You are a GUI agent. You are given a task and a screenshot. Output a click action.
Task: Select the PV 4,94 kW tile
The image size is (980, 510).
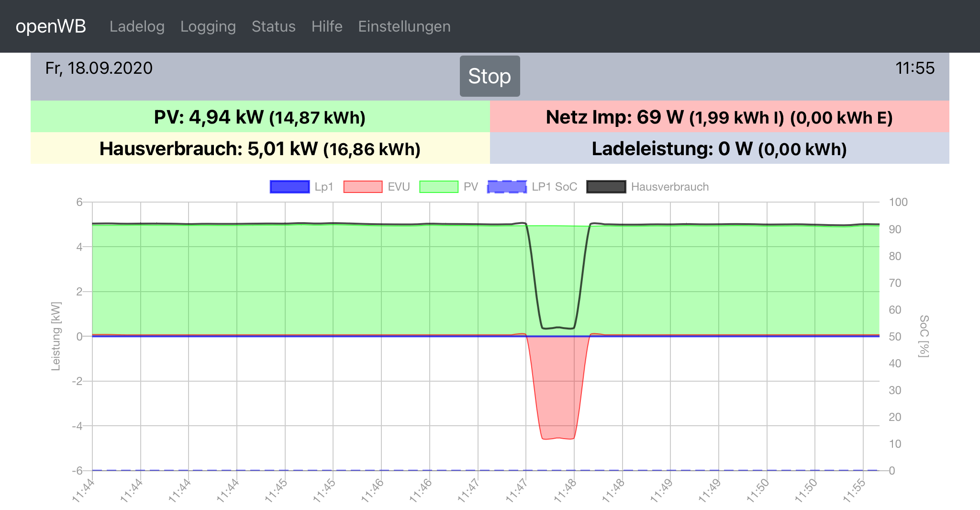[x=260, y=116]
